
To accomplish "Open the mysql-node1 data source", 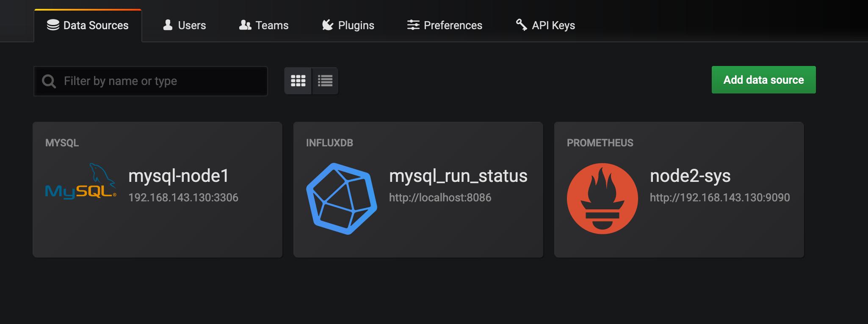I will pos(158,189).
